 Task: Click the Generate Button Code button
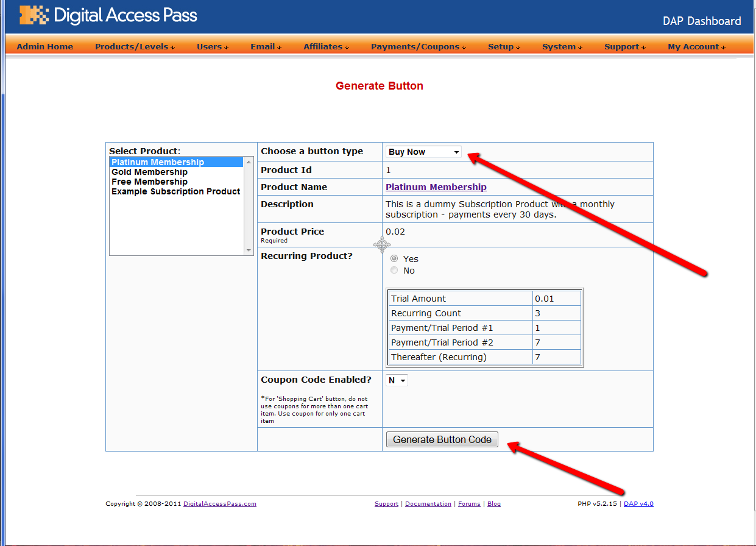[442, 439]
